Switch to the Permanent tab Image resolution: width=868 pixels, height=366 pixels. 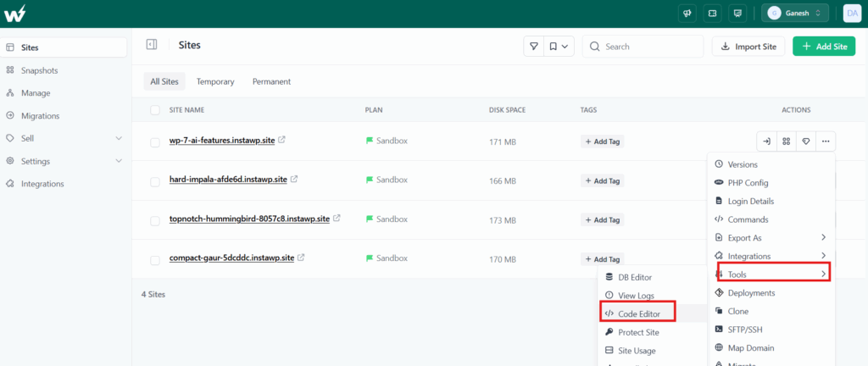click(x=272, y=81)
